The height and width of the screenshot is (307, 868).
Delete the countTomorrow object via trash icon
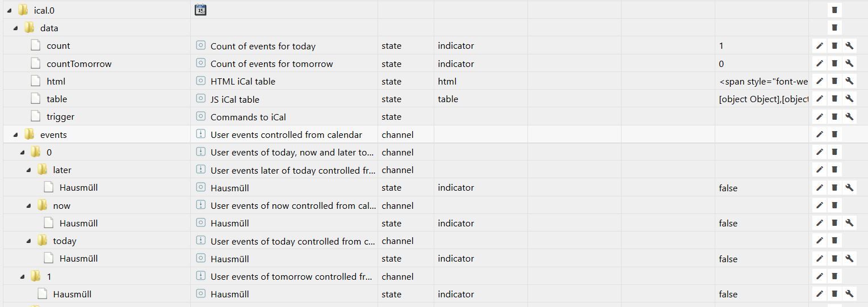point(834,64)
